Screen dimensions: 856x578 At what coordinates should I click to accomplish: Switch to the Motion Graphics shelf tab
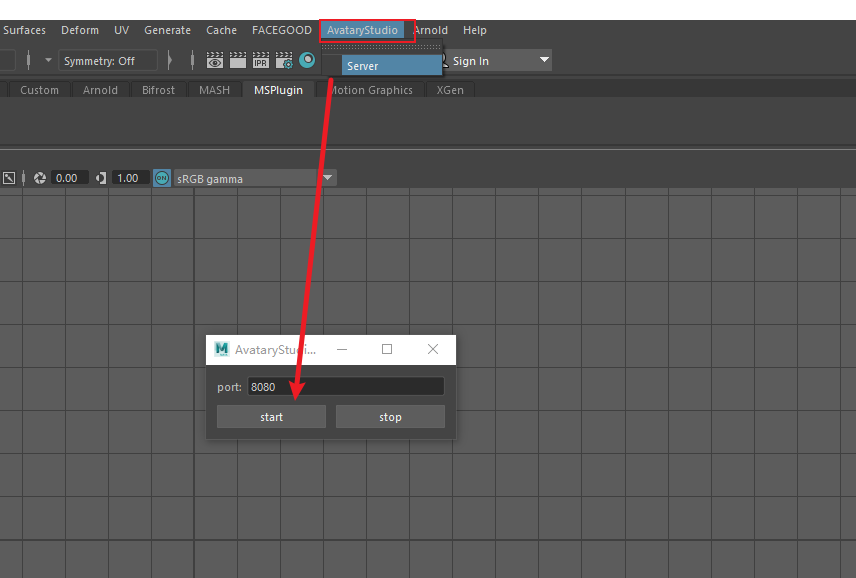(x=371, y=90)
